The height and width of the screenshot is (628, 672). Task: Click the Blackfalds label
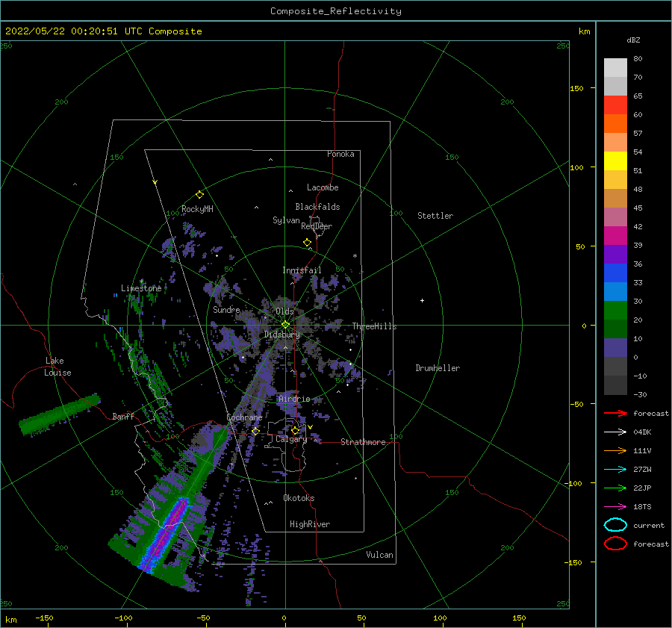pos(317,207)
